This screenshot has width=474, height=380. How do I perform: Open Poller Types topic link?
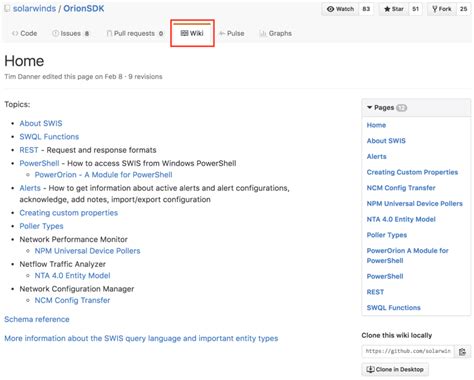(x=41, y=226)
